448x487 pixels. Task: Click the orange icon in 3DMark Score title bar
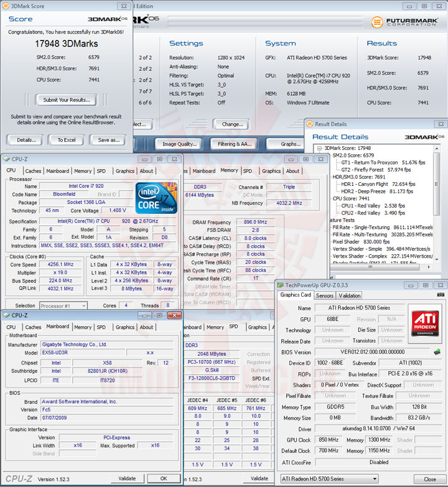[6, 6]
